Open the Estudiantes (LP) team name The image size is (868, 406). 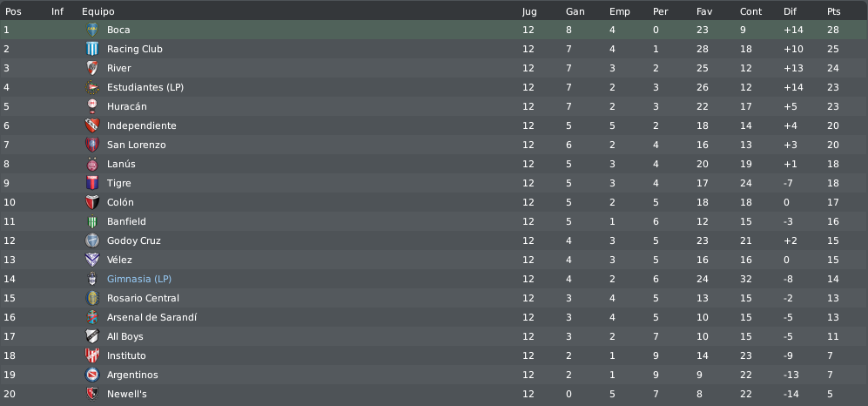(x=145, y=87)
